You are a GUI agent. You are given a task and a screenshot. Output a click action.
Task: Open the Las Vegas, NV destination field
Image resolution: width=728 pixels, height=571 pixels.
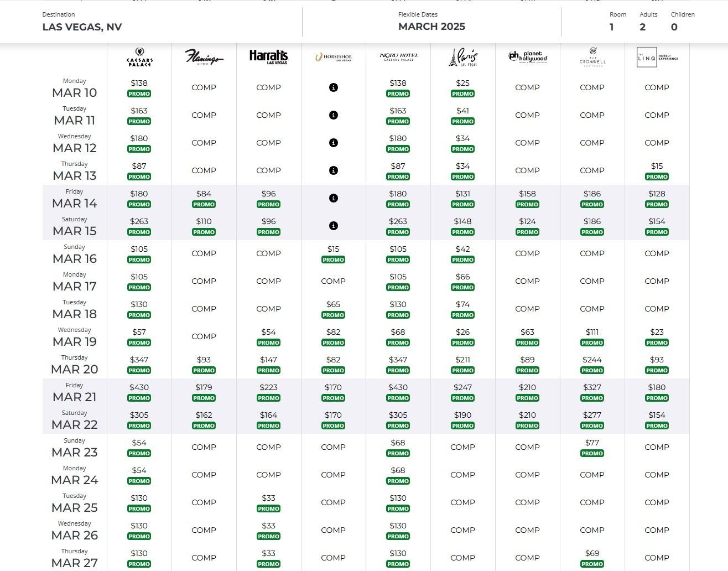82,27
